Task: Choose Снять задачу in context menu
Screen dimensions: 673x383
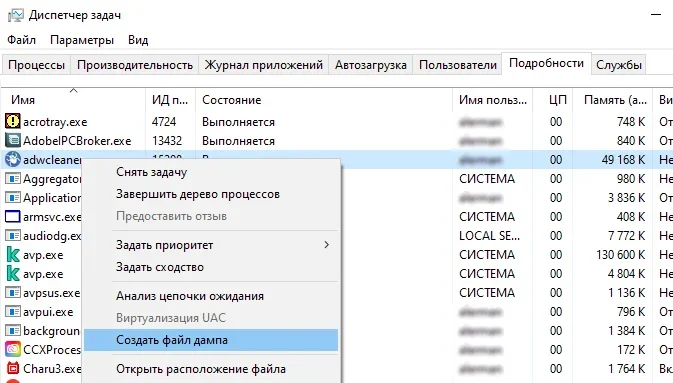Action: point(211,172)
